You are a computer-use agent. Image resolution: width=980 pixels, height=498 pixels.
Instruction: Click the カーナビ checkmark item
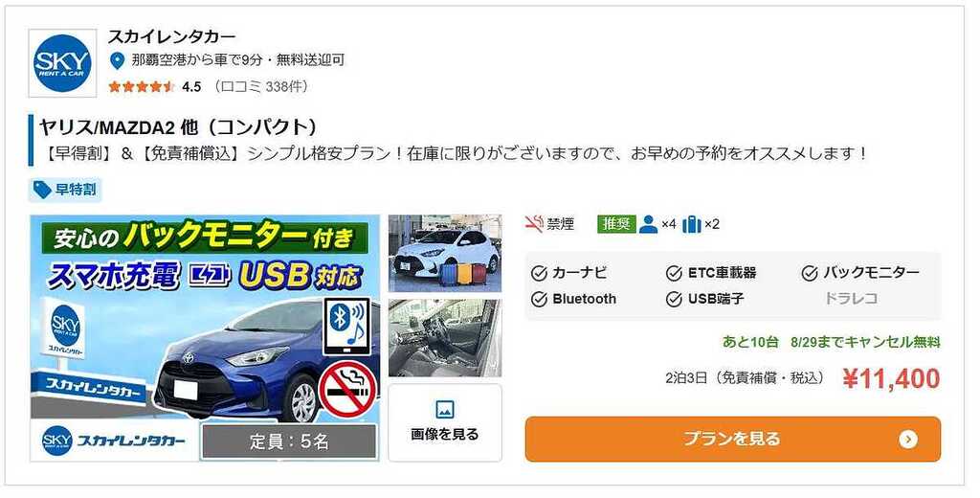click(569, 273)
